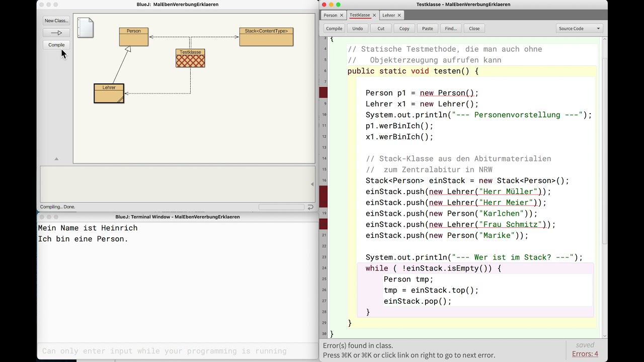The height and width of the screenshot is (362, 644).
Task: Click the editor Close button
Action: [x=474, y=29]
